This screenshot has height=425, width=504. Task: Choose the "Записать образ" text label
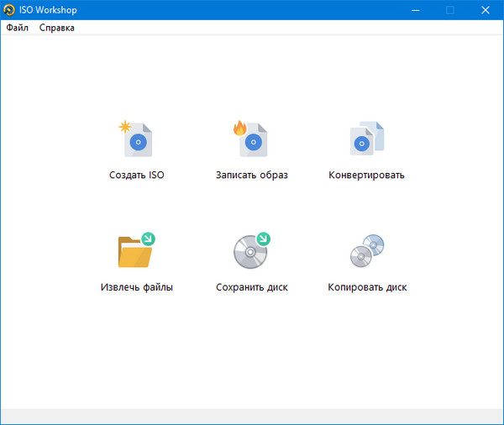coord(251,176)
